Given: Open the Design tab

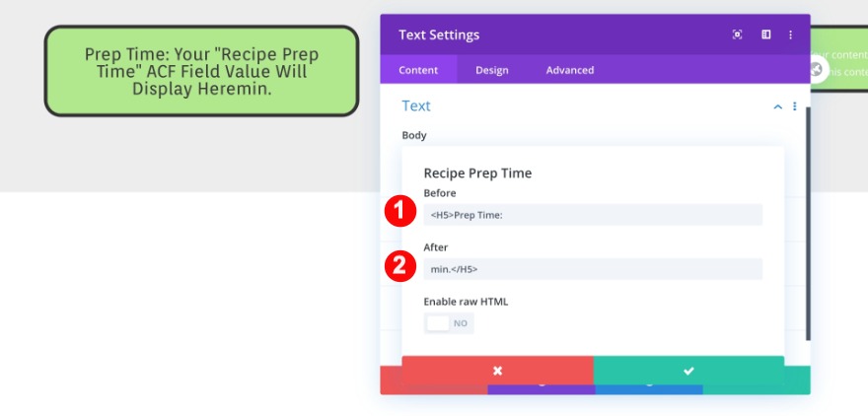Looking at the screenshot, I should coord(492,70).
